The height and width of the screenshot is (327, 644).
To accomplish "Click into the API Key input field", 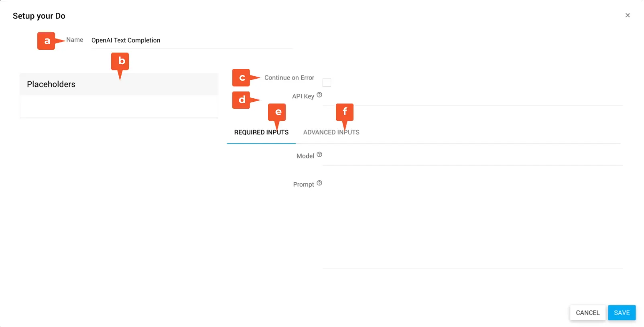I will pos(472,97).
